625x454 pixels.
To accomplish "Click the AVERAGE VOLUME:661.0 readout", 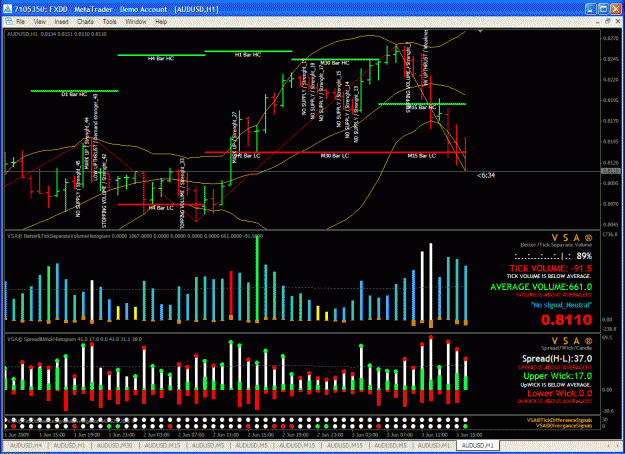I will [x=541, y=287].
